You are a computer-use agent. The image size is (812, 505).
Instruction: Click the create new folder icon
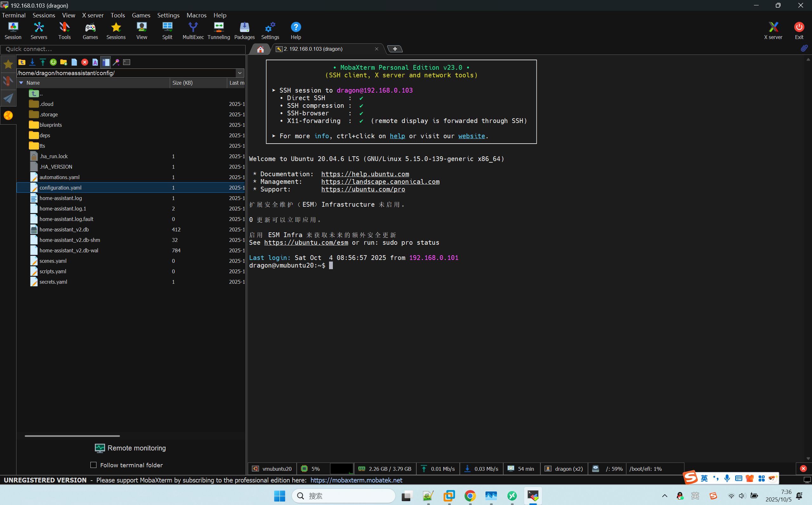pyautogui.click(x=63, y=62)
